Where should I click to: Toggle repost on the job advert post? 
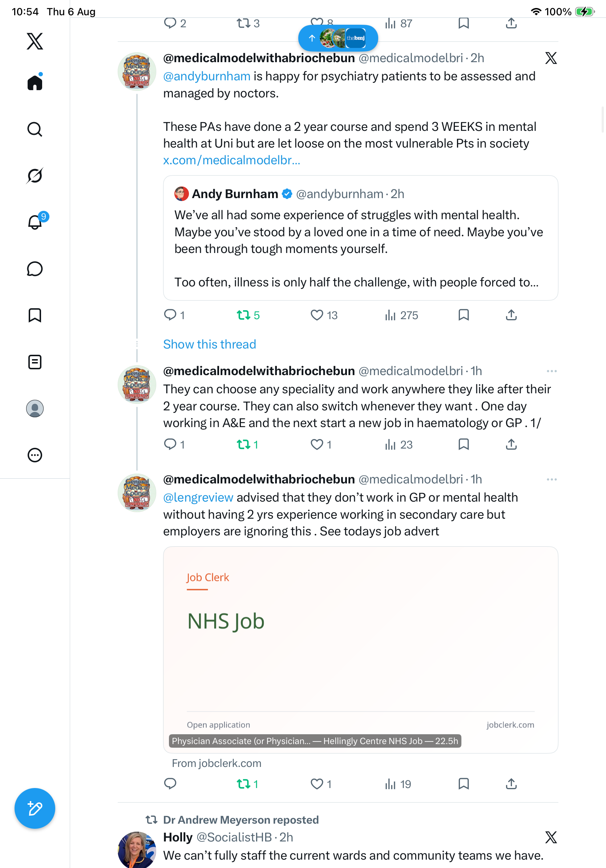[x=247, y=784]
